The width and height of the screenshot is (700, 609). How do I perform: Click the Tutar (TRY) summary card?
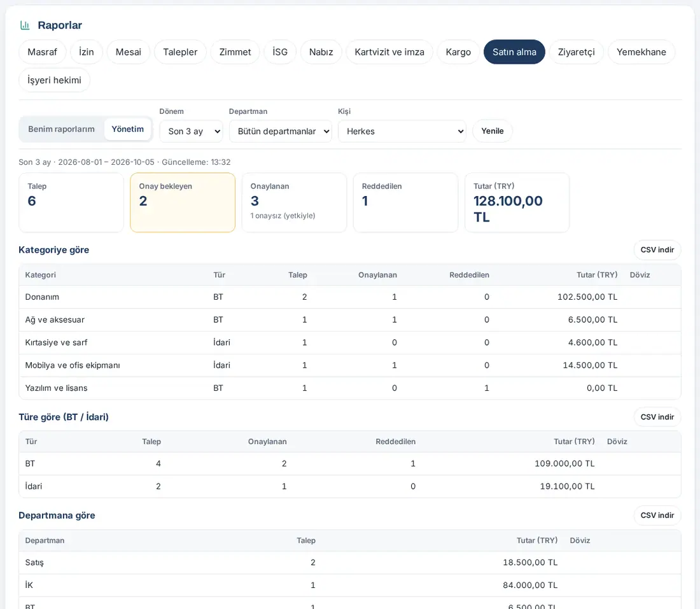pos(517,202)
